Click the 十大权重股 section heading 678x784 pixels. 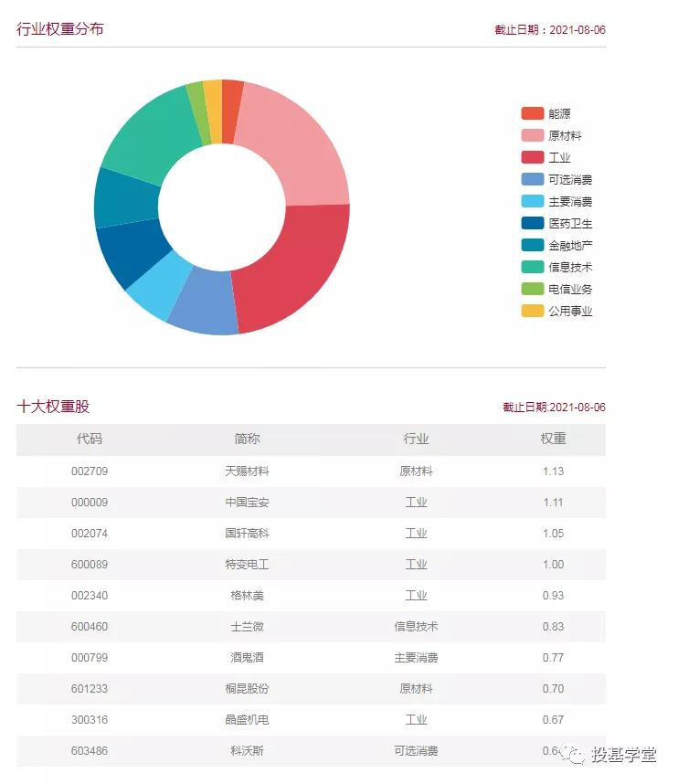coord(53,407)
